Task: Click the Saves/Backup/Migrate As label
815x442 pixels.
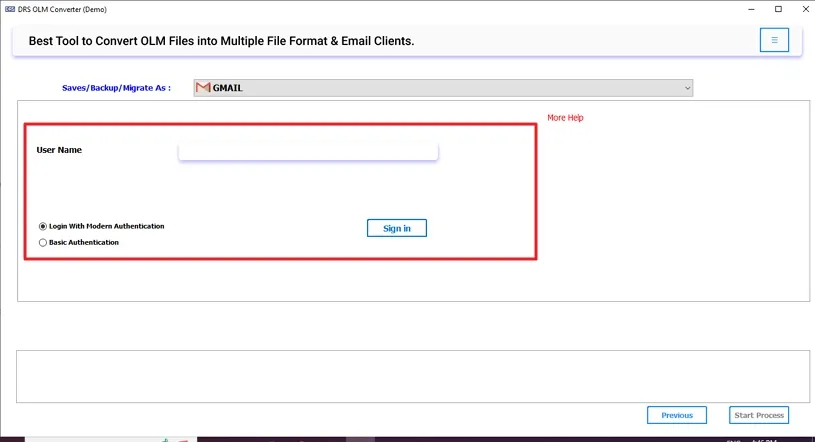Action: pyautogui.click(x=116, y=88)
